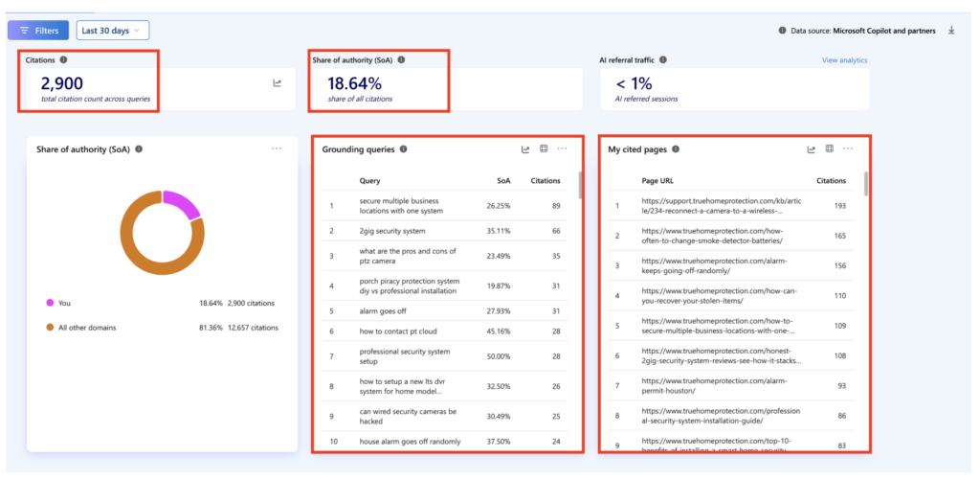
Task: Open the alarm-keeps-going-off-randomly URL
Action: coord(714,265)
